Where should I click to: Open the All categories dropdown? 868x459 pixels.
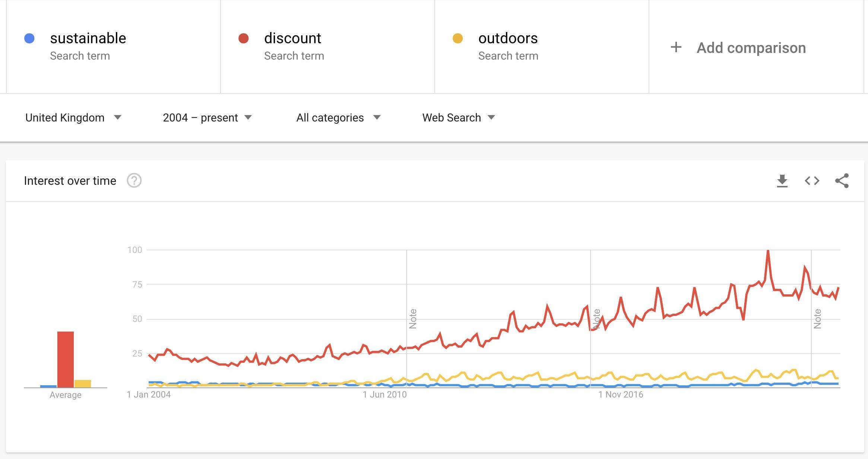tap(338, 118)
